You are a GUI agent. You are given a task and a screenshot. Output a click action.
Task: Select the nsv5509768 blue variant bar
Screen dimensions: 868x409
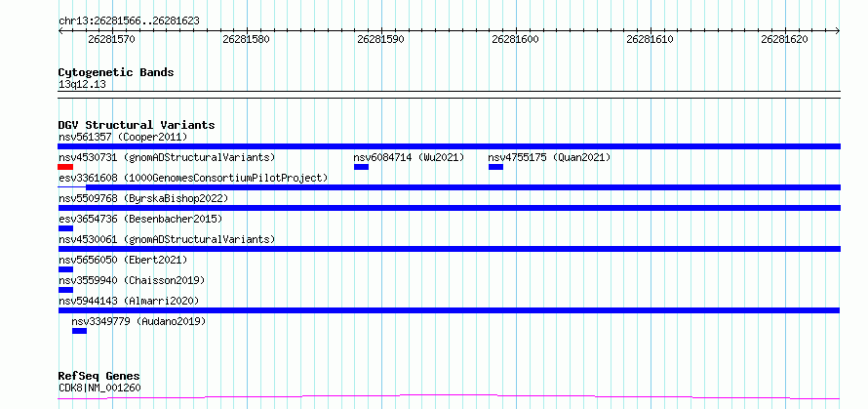(450, 208)
